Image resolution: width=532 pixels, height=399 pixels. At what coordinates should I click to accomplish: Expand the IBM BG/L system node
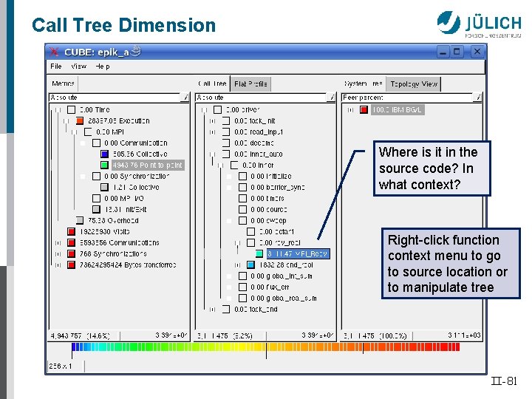350,109
